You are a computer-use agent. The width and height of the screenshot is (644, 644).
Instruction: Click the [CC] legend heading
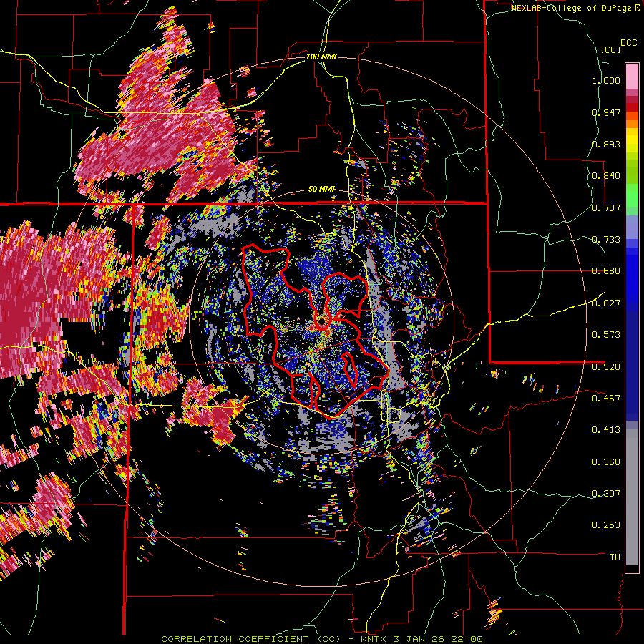tap(610, 49)
